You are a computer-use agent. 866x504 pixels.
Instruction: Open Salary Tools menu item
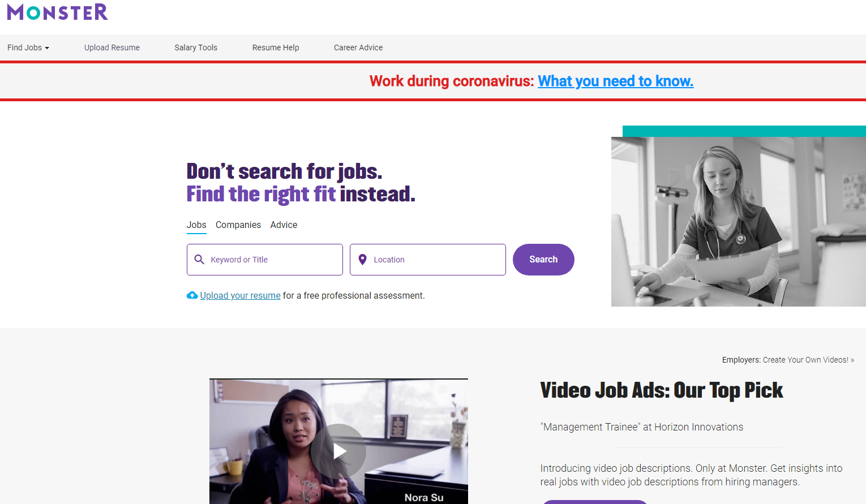pyautogui.click(x=196, y=48)
